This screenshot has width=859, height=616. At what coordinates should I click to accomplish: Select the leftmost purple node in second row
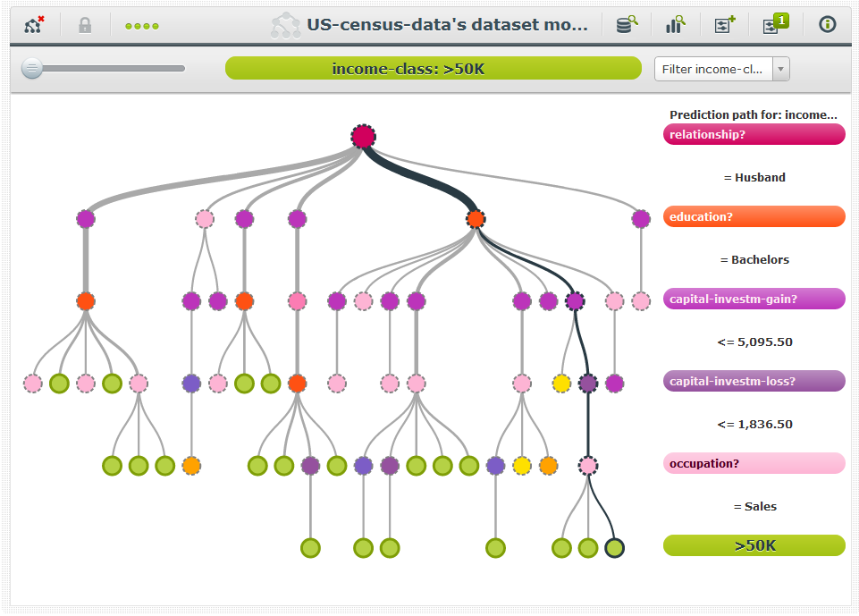pyautogui.click(x=86, y=219)
